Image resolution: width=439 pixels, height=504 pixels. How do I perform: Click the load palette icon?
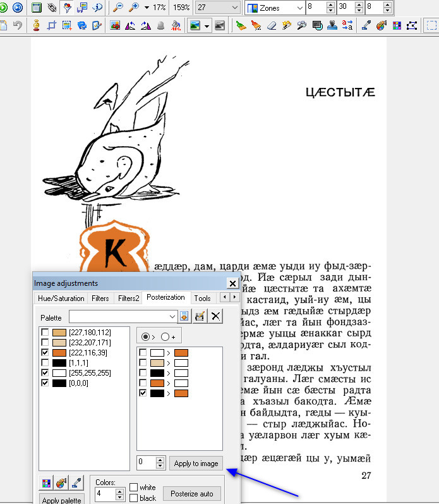[184, 317]
